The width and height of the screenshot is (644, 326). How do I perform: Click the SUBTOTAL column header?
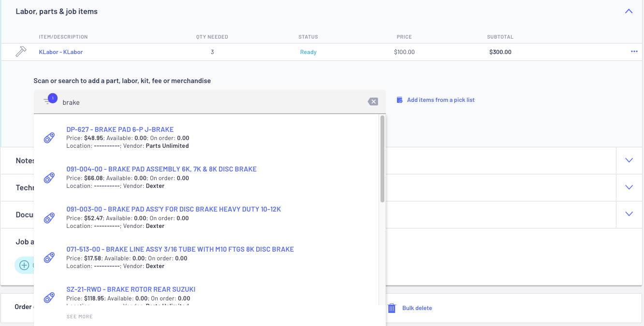click(500, 37)
